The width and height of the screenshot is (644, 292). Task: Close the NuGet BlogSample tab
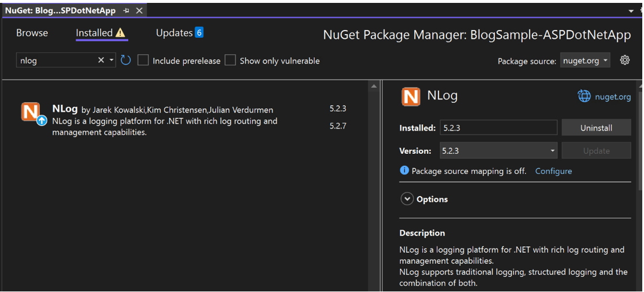(x=139, y=11)
